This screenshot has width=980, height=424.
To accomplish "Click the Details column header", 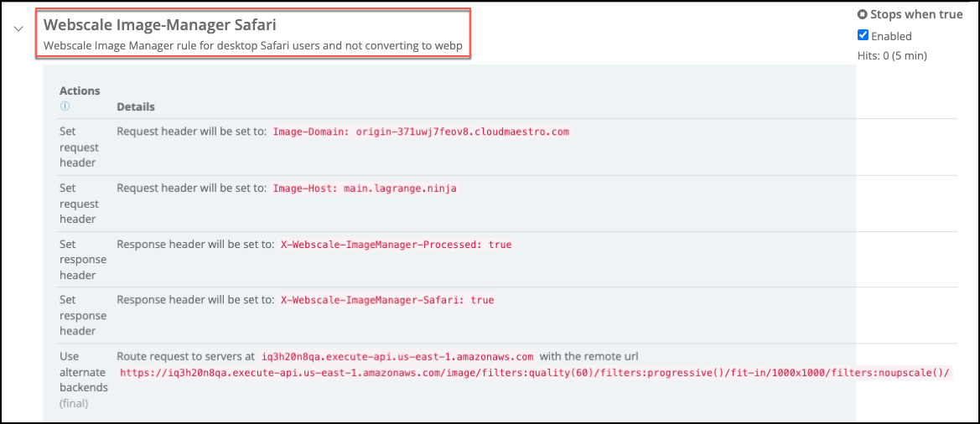I will point(136,107).
